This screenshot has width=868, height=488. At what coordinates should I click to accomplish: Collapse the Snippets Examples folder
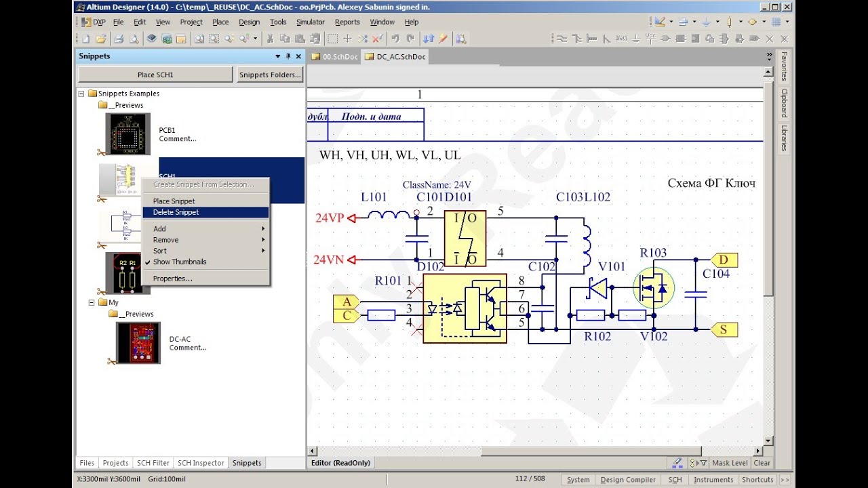[81, 94]
